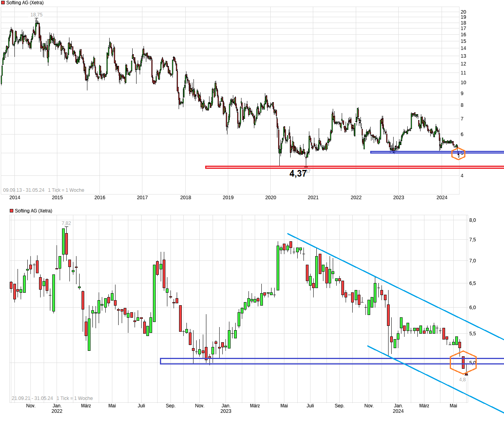Select the Juli 2022 month label on lower axis

tap(141, 406)
